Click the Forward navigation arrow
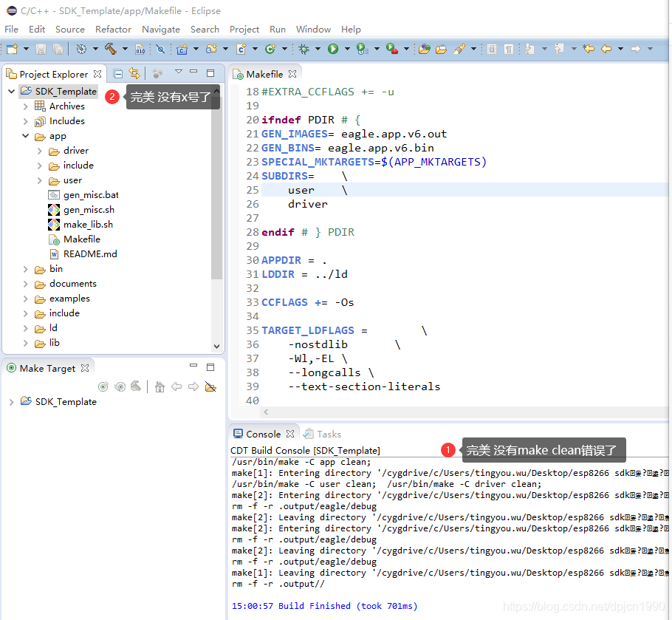Screen dimensions: 672x620 [x=636, y=49]
